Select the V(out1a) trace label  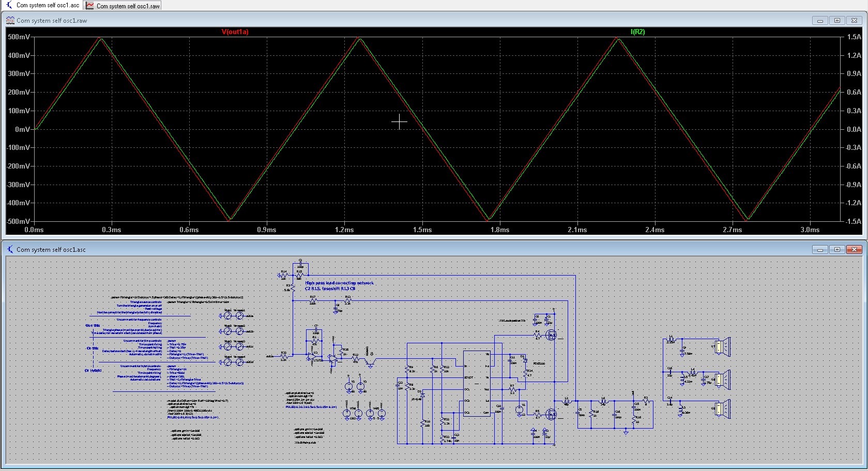pos(235,32)
